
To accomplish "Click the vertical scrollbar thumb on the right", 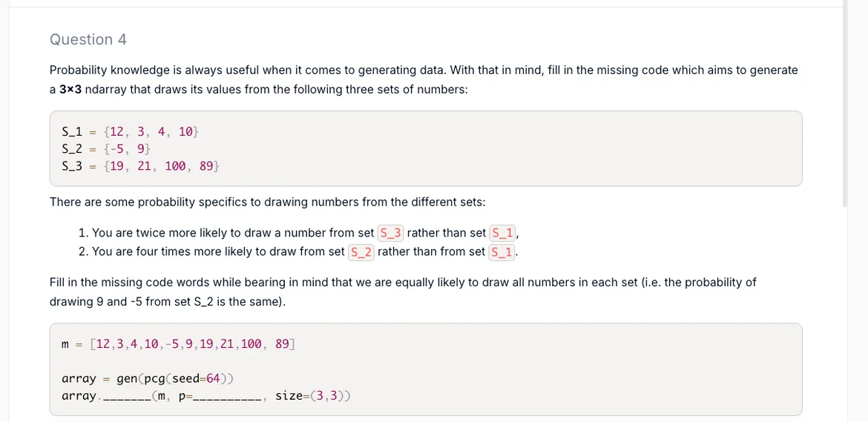I will 846,104.
